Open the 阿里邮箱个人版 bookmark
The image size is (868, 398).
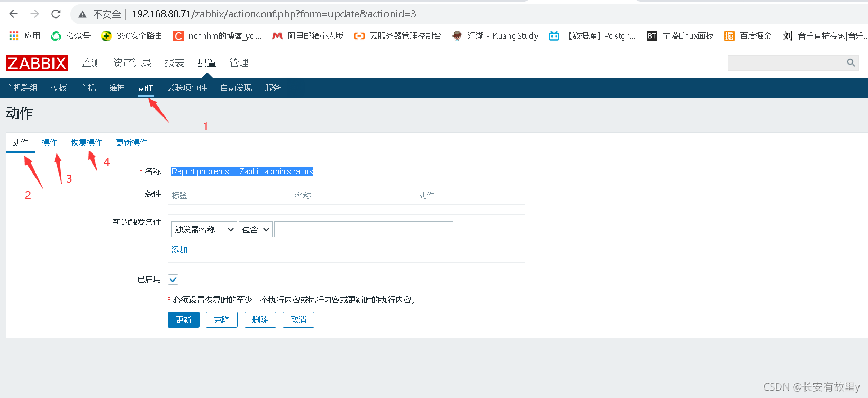tap(308, 35)
